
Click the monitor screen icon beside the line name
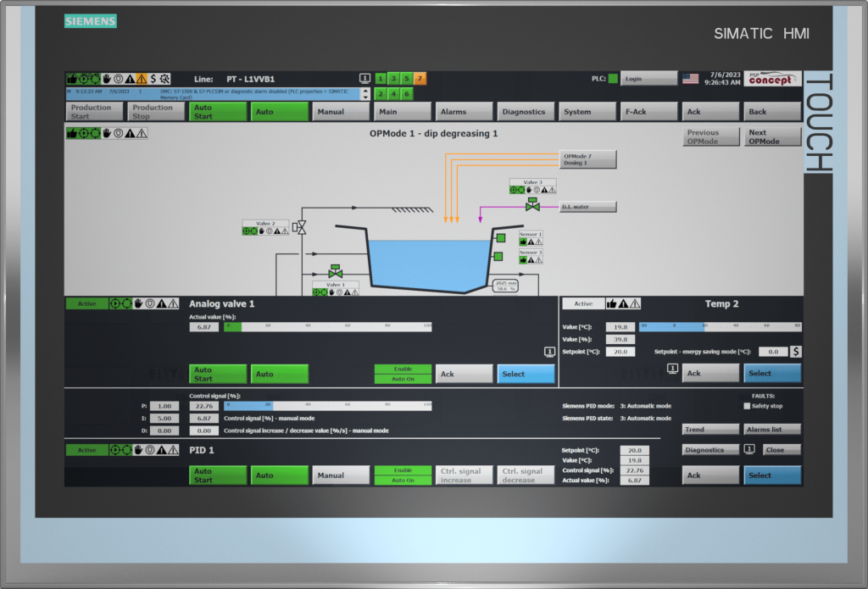tap(364, 79)
